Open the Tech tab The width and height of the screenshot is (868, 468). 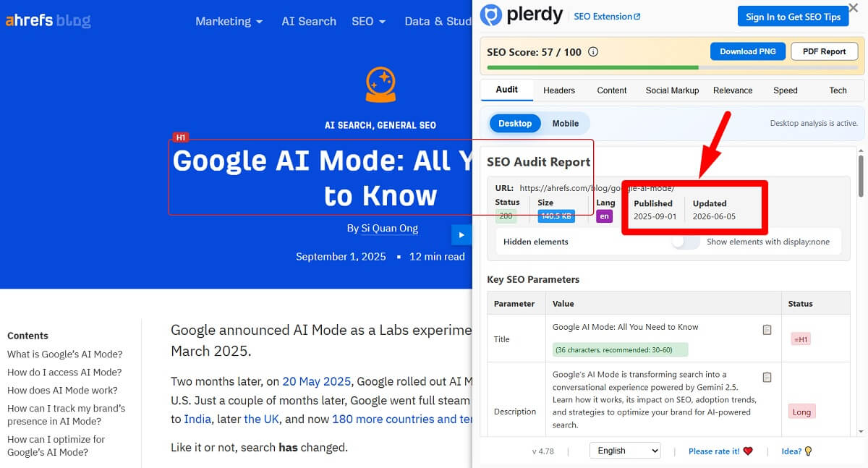coord(838,90)
